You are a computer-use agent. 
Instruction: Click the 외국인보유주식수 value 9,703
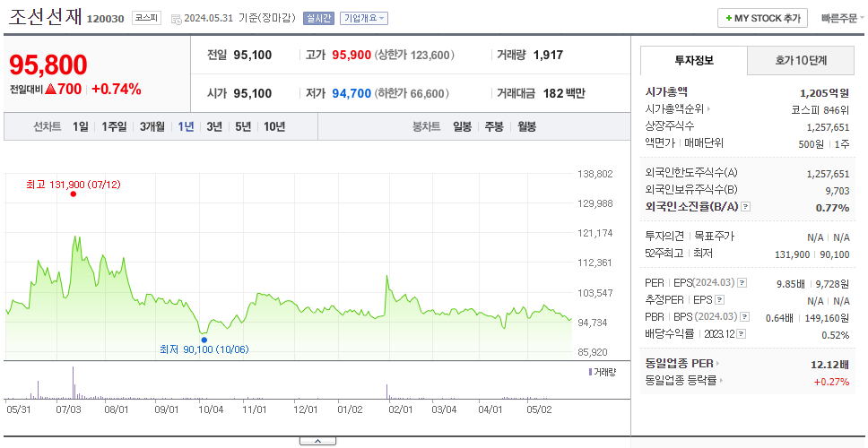point(837,191)
